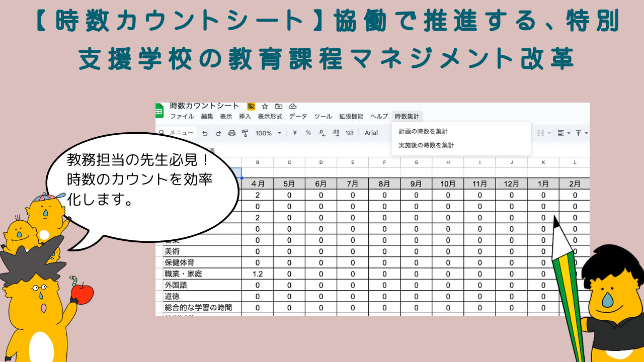Select the 美術 row label

[202, 251]
